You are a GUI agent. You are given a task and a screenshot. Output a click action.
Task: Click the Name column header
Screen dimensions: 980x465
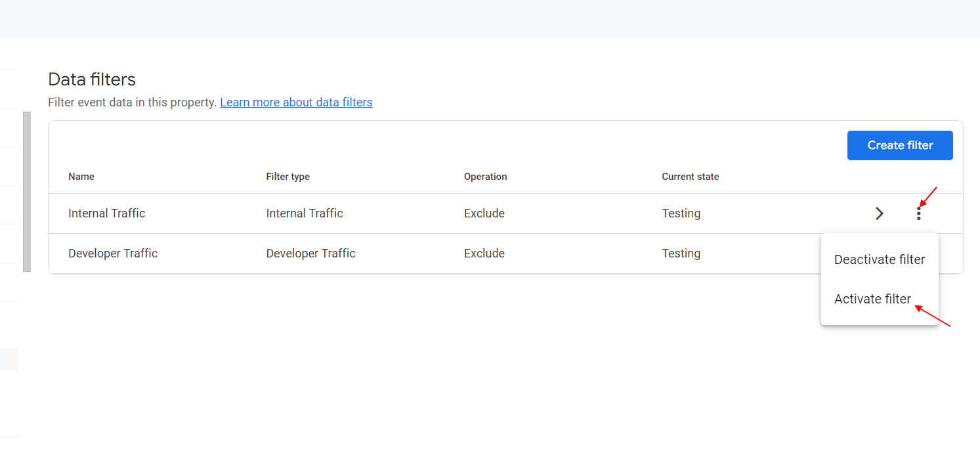81,176
